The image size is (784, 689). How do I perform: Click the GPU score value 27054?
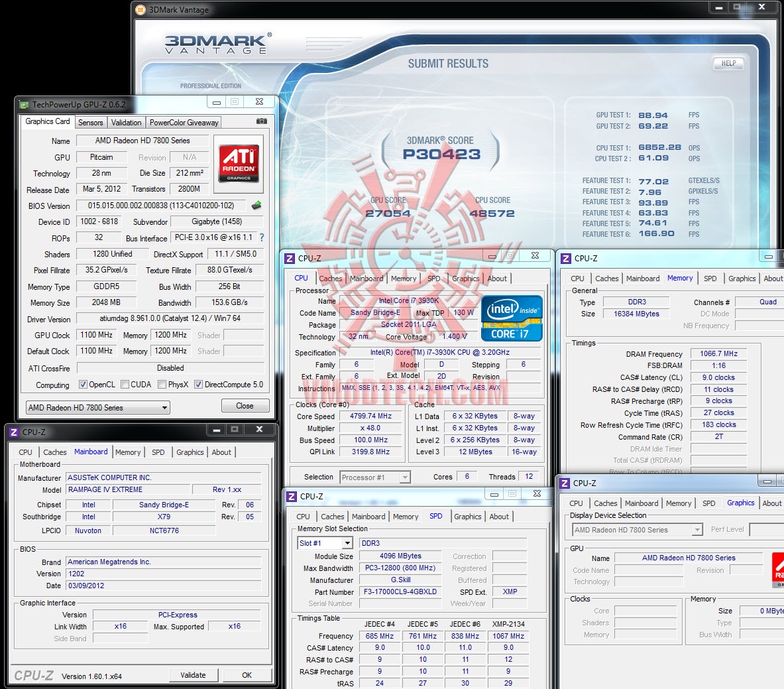point(388,214)
